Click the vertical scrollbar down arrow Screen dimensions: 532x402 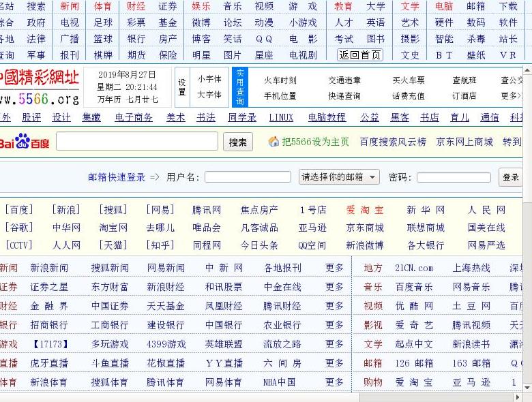[527, 387]
